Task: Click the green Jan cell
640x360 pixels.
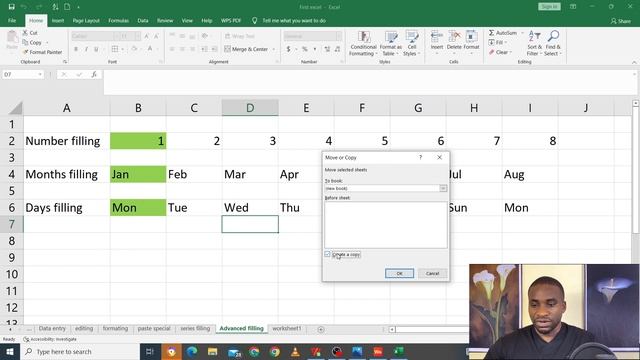Action: pyautogui.click(x=138, y=174)
